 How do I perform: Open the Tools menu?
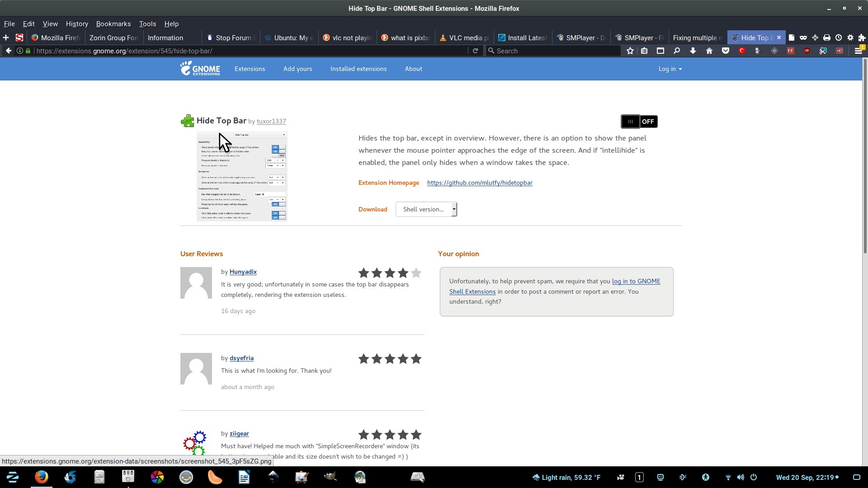(147, 24)
